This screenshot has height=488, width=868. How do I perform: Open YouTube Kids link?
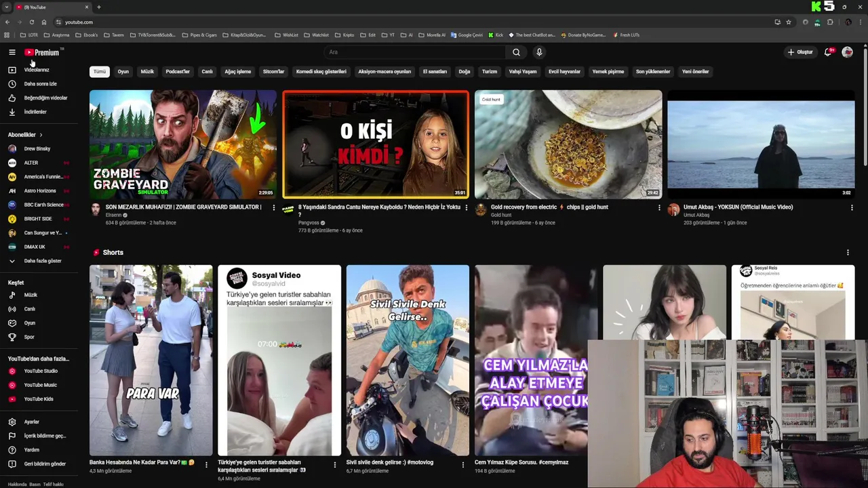(x=37, y=399)
